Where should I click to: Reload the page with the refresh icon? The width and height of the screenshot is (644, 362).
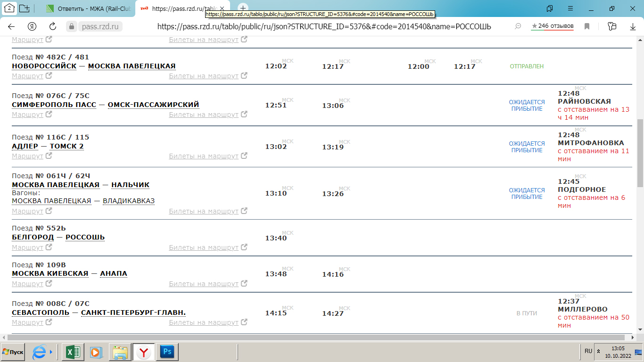coord(53,27)
